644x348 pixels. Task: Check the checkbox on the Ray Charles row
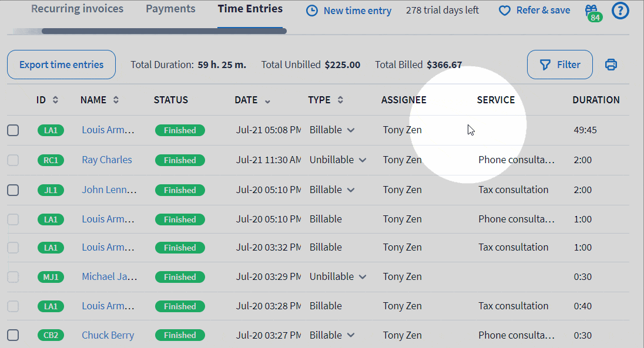tap(13, 160)
